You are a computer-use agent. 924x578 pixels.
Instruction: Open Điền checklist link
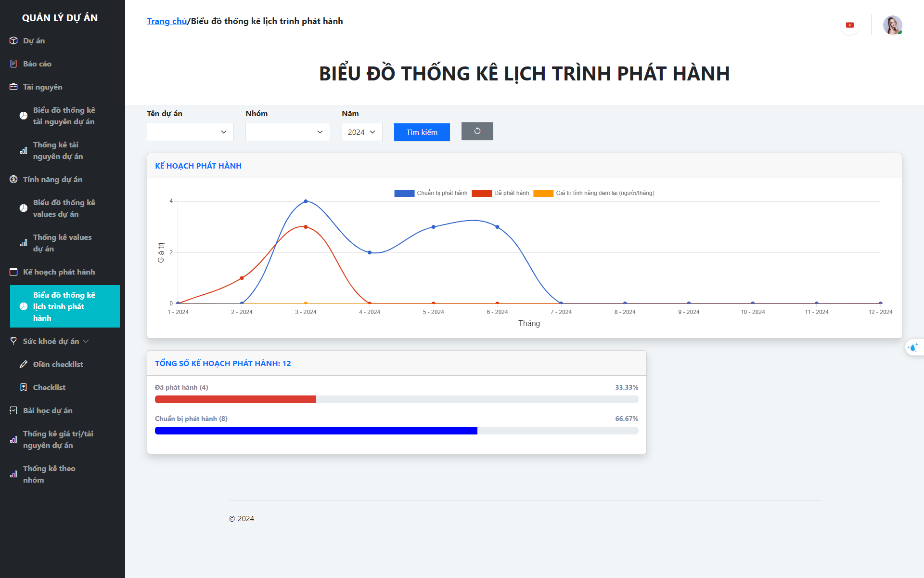pyautogui.click(x=58, y=364)
